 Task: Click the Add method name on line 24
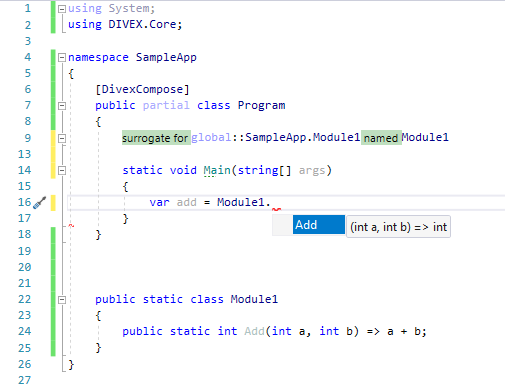coord(254,331)
